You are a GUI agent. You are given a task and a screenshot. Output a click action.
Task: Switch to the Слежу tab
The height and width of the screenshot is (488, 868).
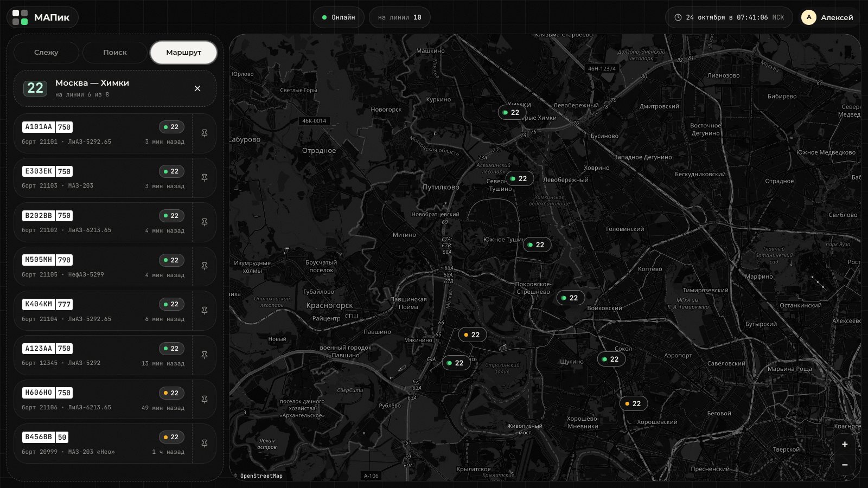[46, 53]
